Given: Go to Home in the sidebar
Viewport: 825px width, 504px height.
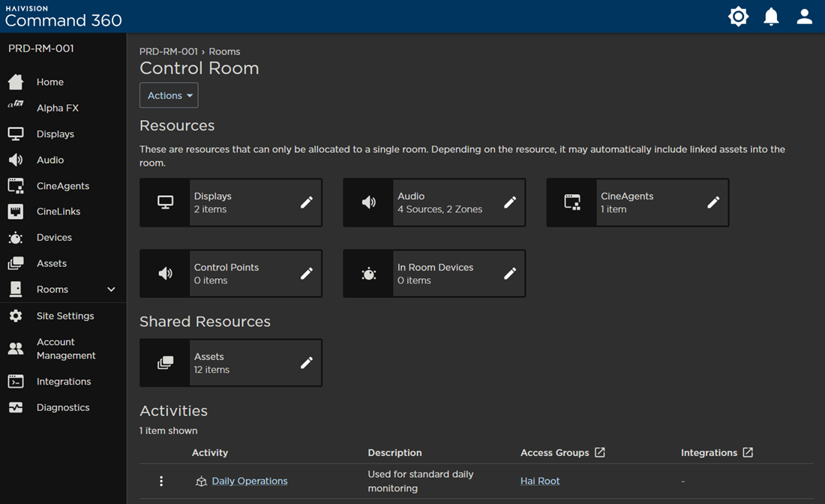Looking at the screenshot, I should click(x=50, y=82).
